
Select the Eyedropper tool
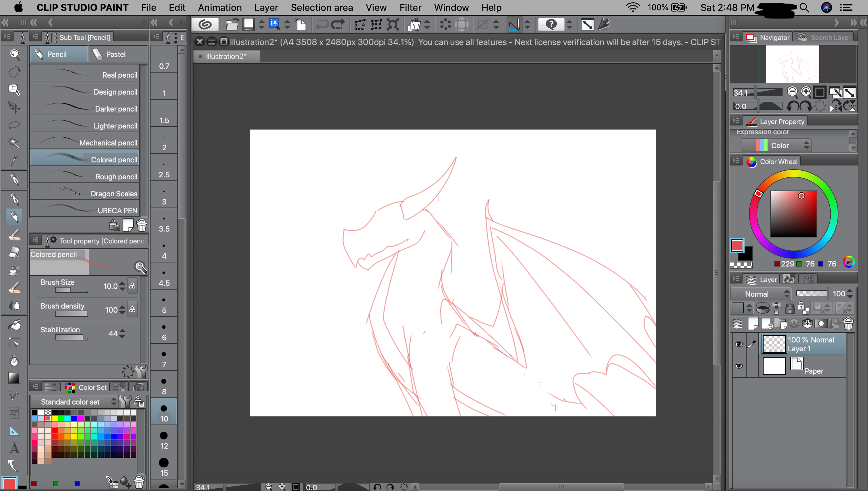[14, 160]
